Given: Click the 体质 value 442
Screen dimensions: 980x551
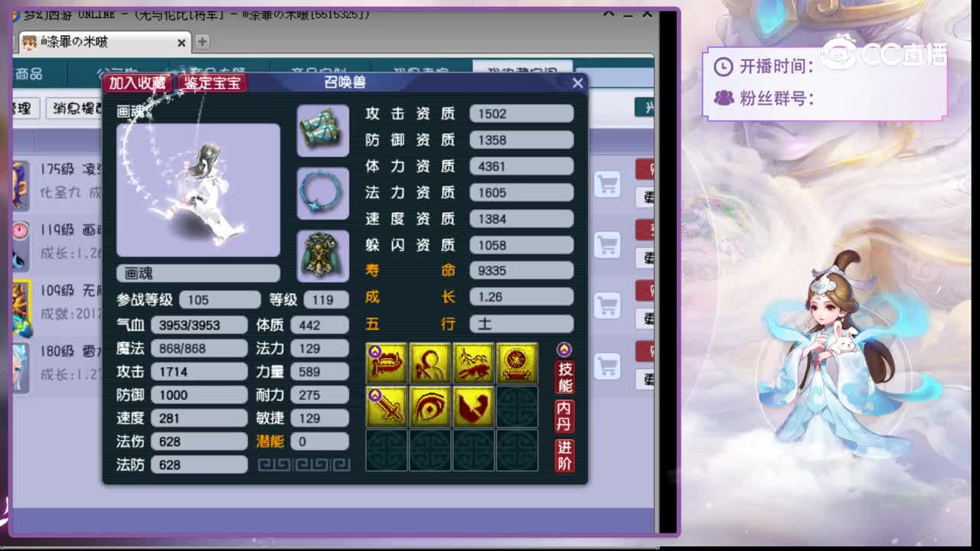Looking at the screenshot, I should tap(320, 324).
